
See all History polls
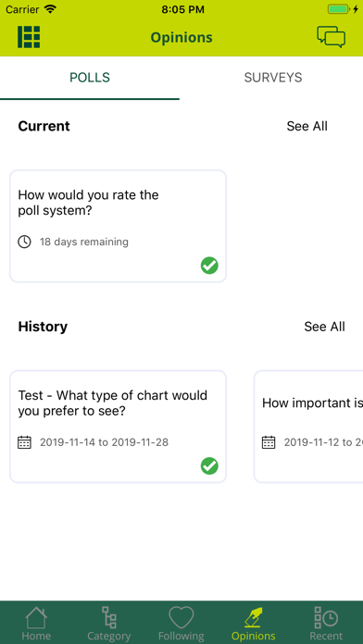click(324, 327)
